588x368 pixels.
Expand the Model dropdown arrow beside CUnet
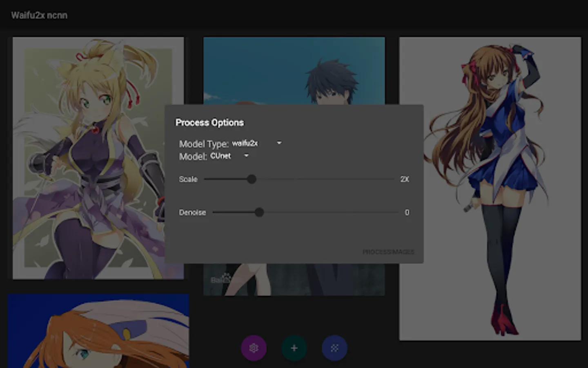246,156
